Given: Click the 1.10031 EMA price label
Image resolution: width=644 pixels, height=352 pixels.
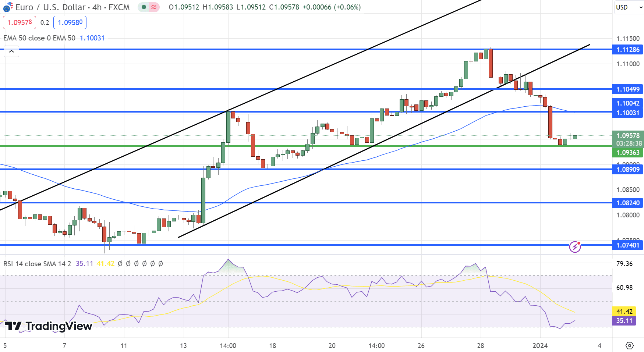Looking at the screenshot, I should (627, 113).
